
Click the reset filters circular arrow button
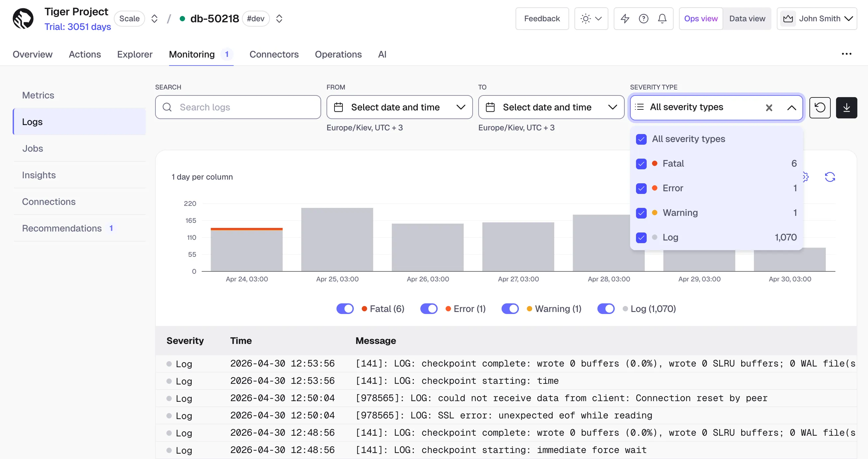click(819, 107)
